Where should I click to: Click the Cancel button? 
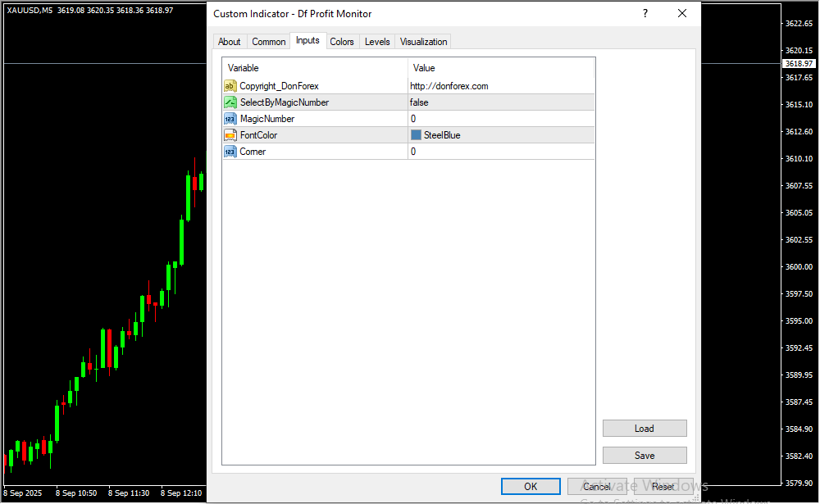click(x=597, y=486)
